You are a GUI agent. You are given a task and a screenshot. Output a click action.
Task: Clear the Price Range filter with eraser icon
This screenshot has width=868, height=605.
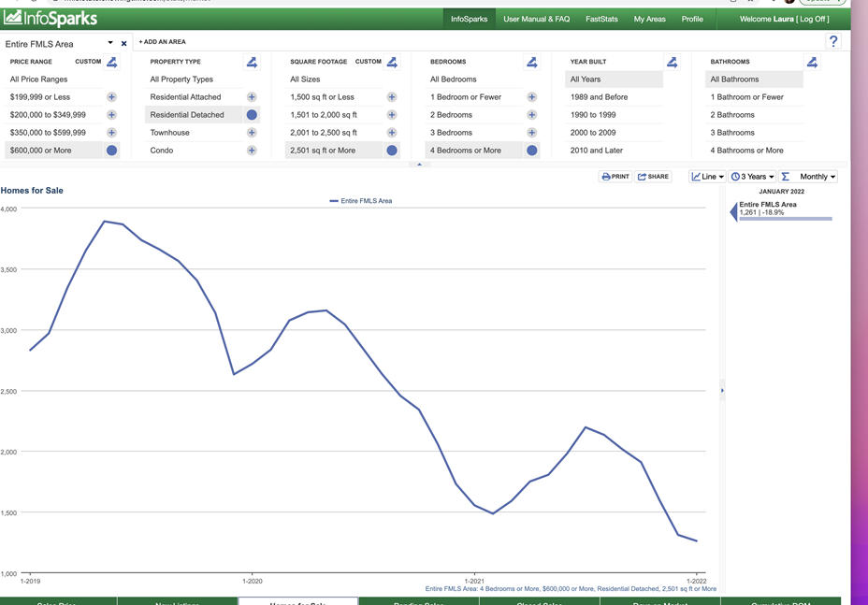tap(111, 62)
